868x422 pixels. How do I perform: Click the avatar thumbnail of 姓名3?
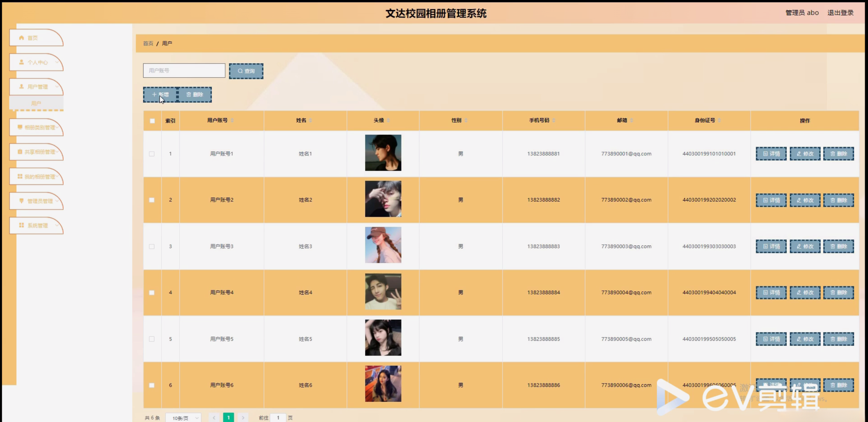(383, 245)
